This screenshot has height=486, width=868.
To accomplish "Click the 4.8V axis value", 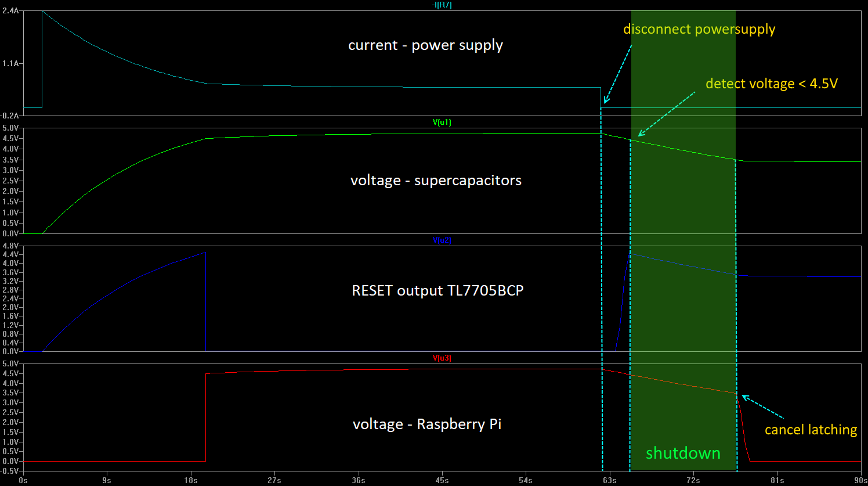I will 10,246.
